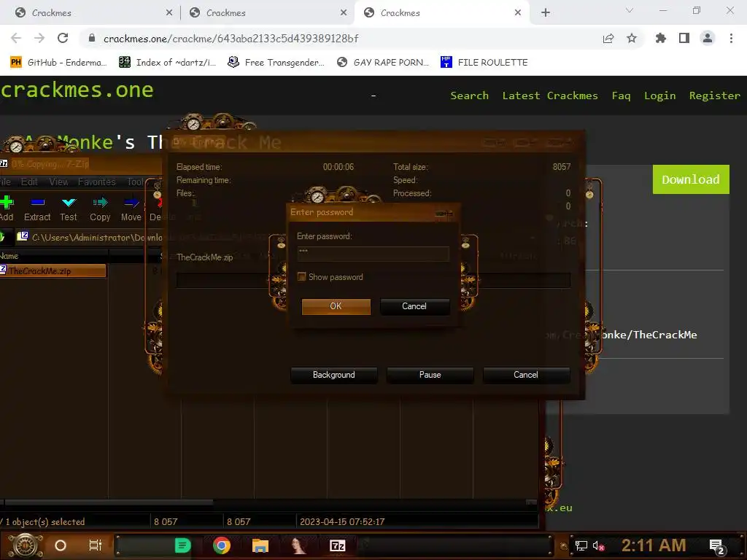Open the notification center icon
The width and height of the screenshot is (747, 560).
717,547
